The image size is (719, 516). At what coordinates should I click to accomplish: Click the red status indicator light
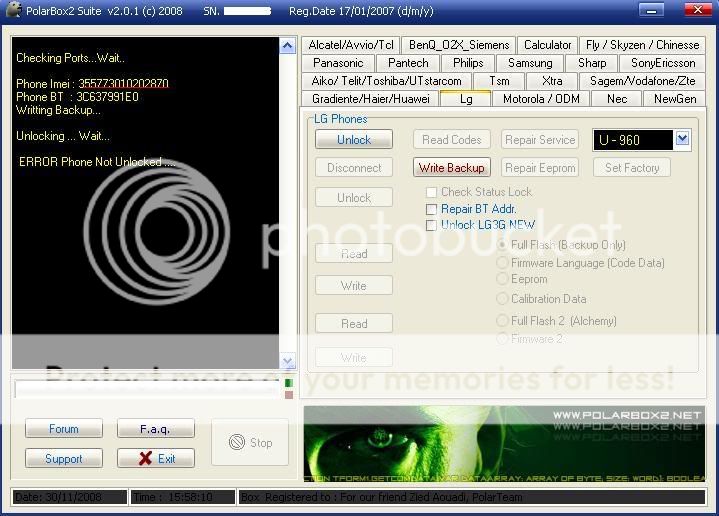(x=288, y=394)
